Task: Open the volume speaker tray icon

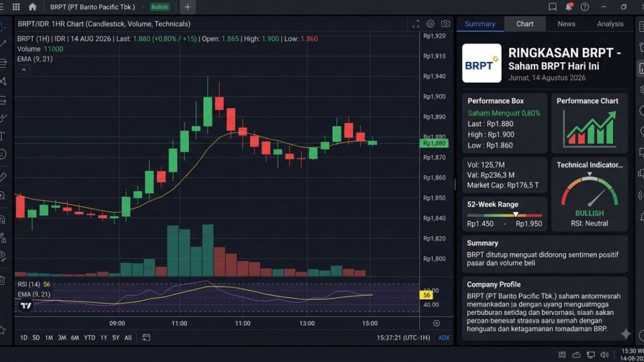Action: [x=605, y=354]
